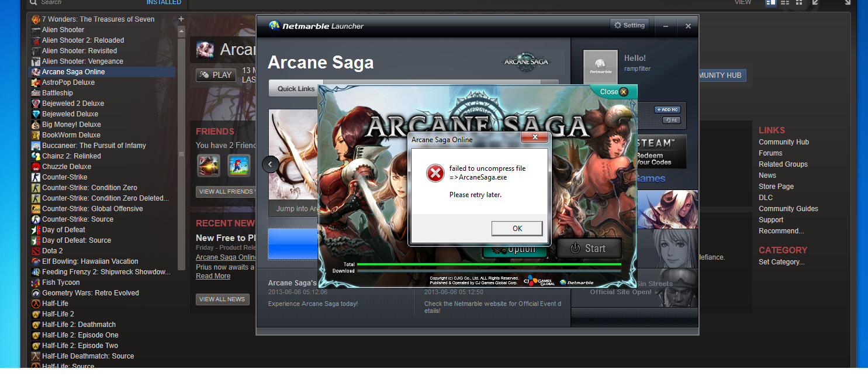Click the Netmarble profile avatar

(x=600, y=67)
